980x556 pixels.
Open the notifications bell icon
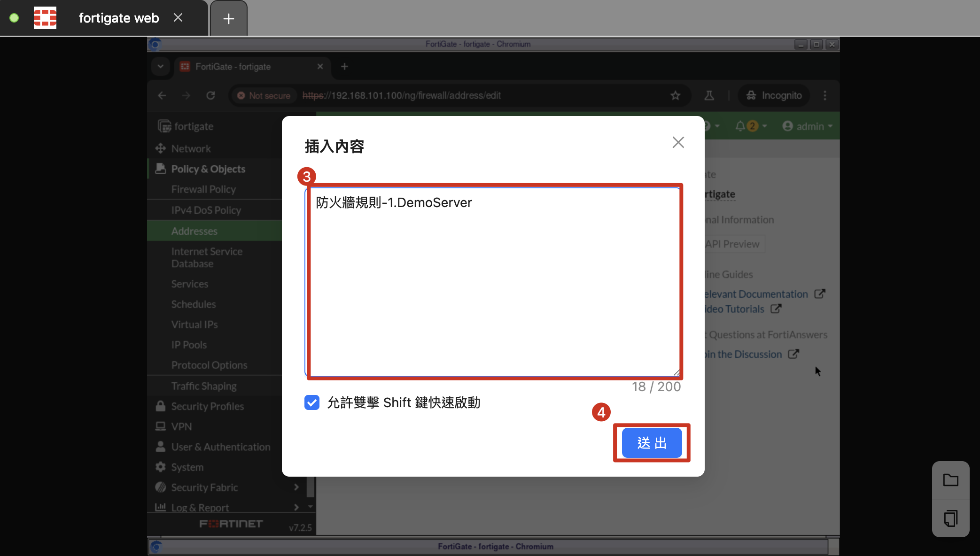pyautogui.click(x=740, y=126)
